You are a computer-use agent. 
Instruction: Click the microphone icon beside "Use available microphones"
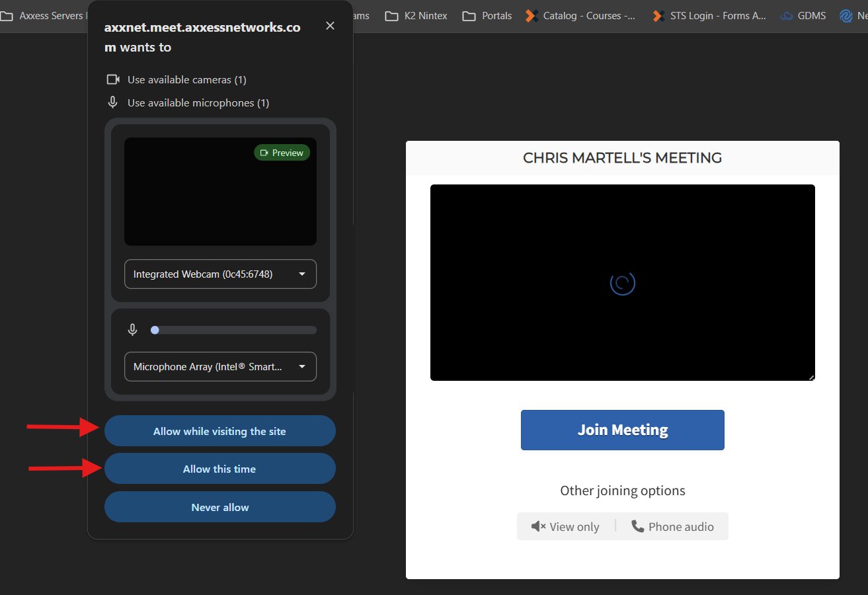113,102
